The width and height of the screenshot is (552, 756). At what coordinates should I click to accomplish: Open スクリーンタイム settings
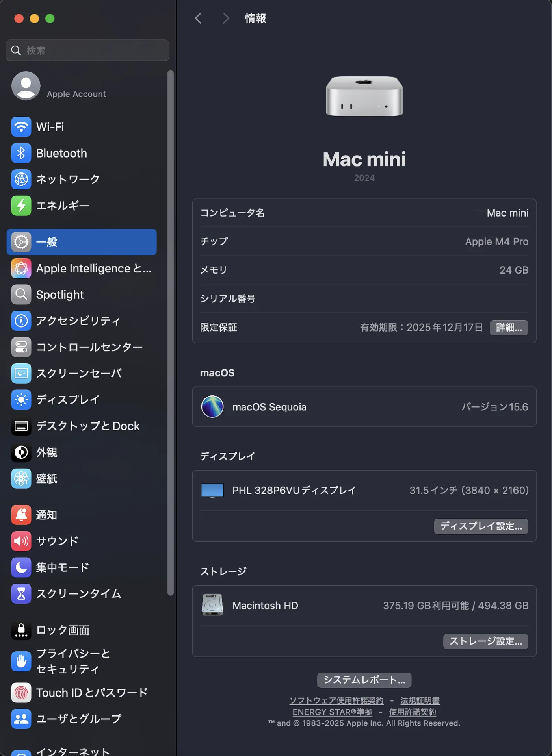click(x=82, y=594)
